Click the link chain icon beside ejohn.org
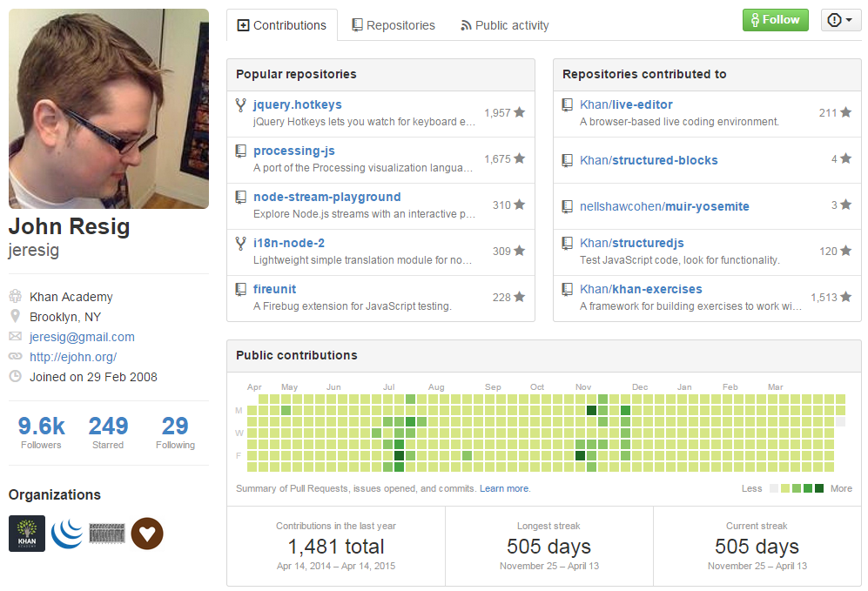 pos(16,356)
